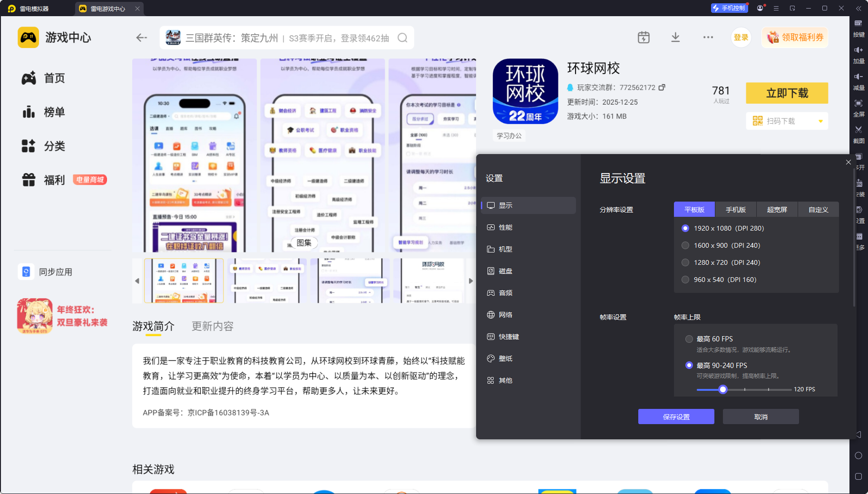
Task: Click the FPS limit slider handle
Action: click(x=723, y=389)
